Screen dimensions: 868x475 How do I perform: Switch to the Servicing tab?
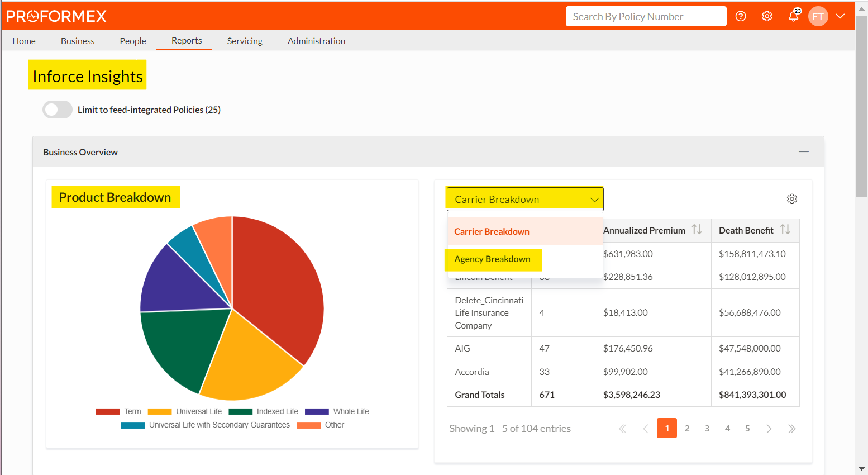(245, 41)
